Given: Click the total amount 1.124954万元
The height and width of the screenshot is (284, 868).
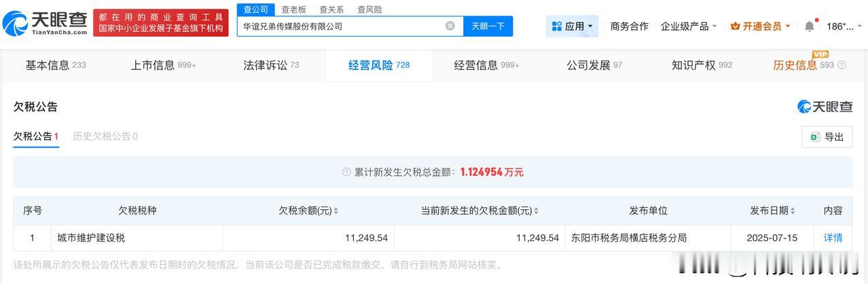Looking at the screenshot, I should coord(492,172).
